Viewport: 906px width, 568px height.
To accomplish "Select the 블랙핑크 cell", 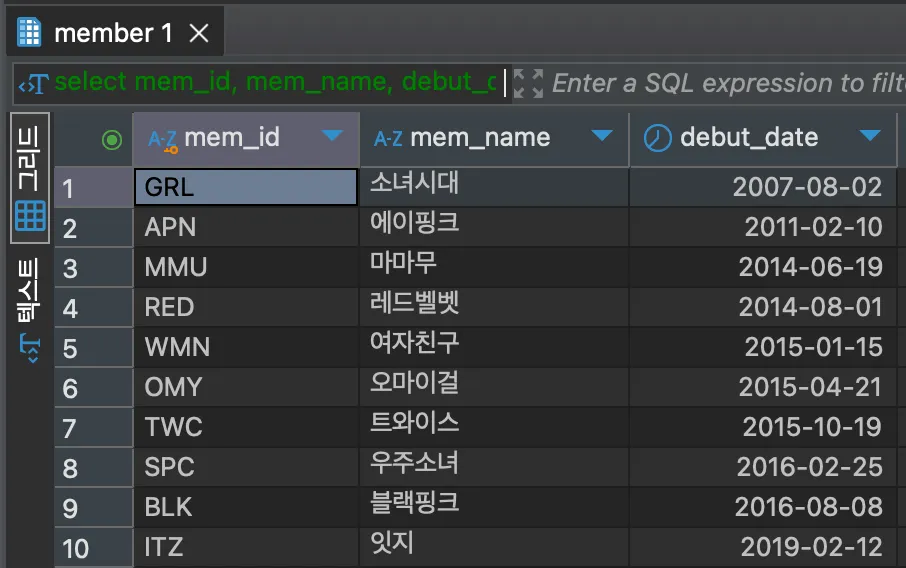I will tap(494, 507).
